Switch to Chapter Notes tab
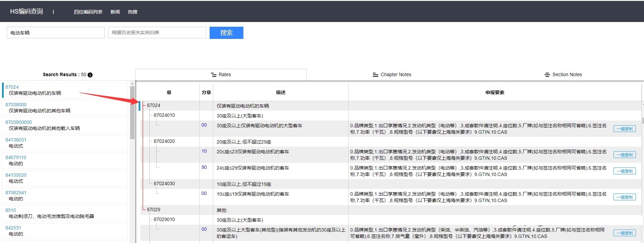 pyautogui.click(x=392, y=75)
